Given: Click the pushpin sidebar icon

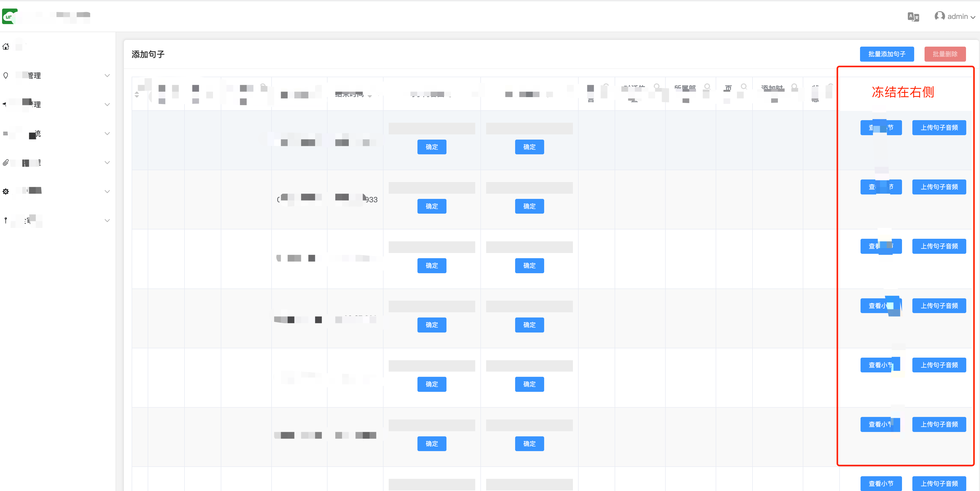Looking at the screenshot, I should [x=6, y=220].
